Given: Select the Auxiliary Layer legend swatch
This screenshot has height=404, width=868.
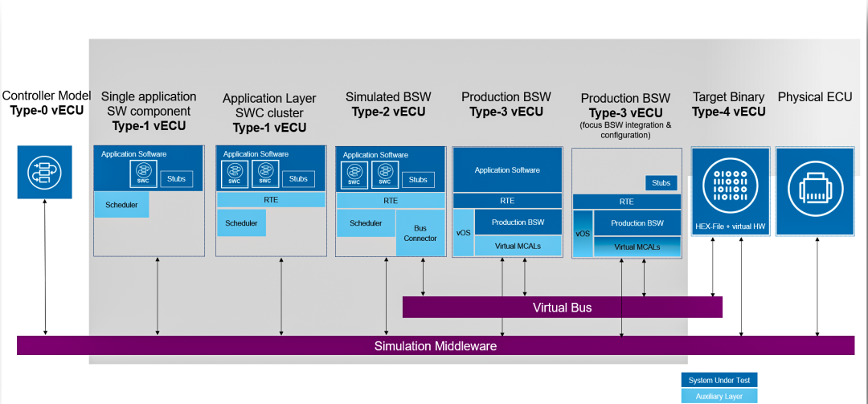Looking at the screenshot, I should coord(719,396).
